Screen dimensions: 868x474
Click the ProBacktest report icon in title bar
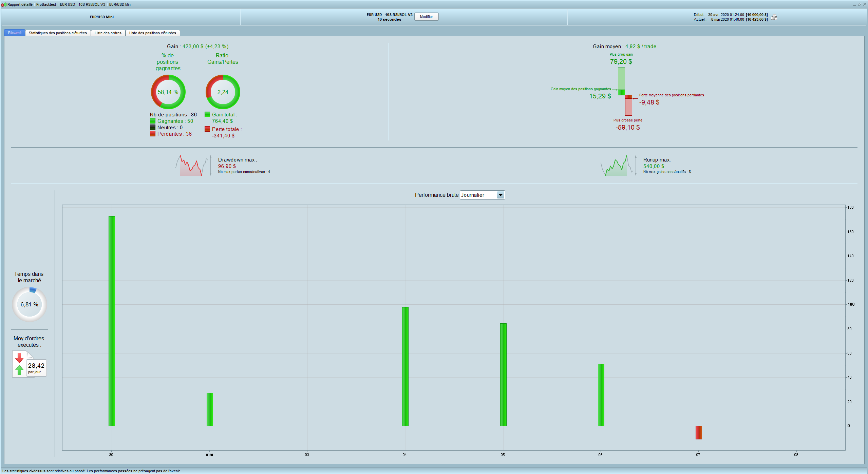click(4, 4)
